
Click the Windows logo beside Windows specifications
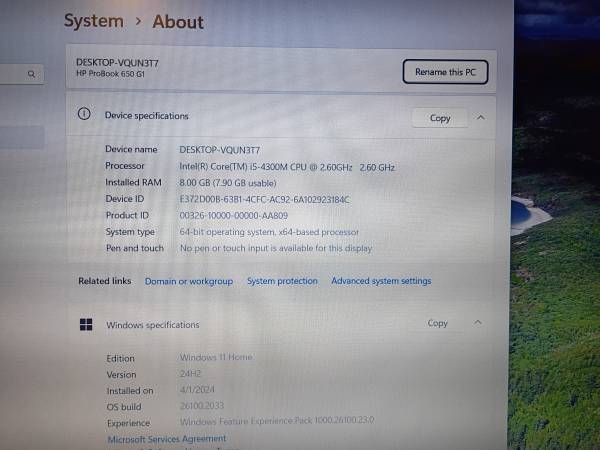[86, 324]
